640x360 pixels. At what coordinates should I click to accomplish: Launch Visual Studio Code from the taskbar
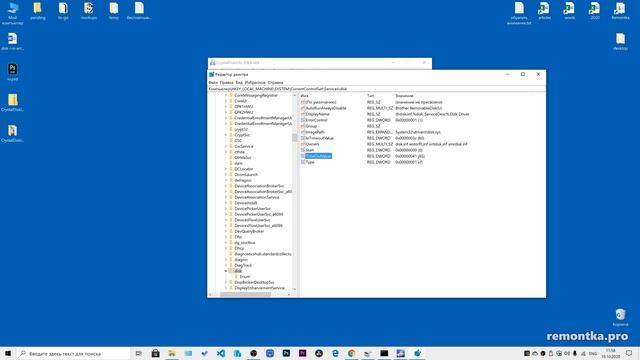click(221, 353)
